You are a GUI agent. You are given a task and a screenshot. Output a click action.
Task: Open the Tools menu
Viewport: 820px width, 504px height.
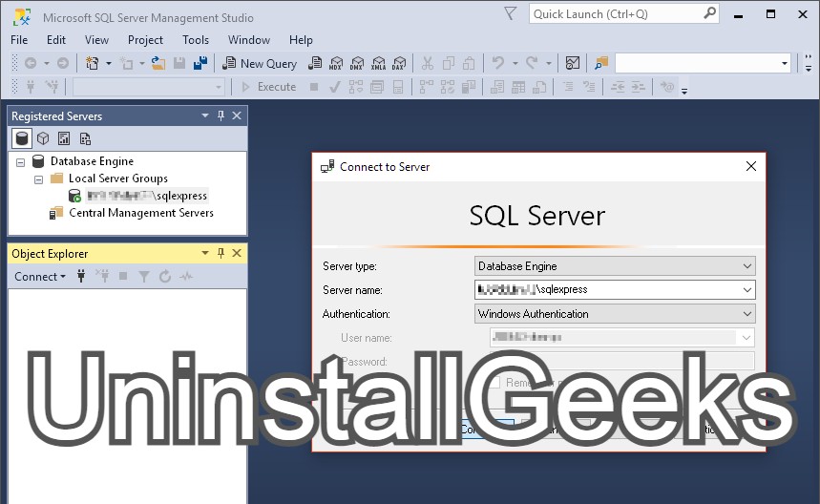click(196, 40)
